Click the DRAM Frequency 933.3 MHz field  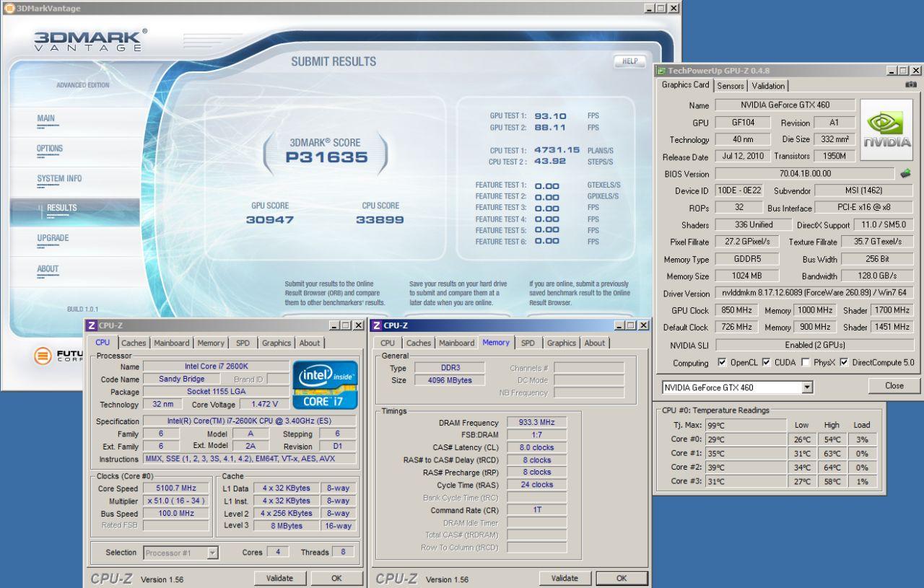tap(536, 423)
